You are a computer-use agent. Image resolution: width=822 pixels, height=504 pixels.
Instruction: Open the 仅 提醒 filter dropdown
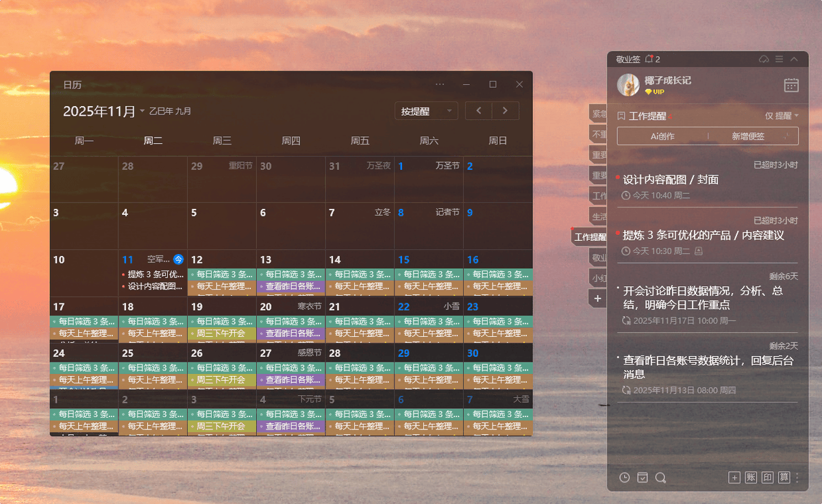coord(782,116)
